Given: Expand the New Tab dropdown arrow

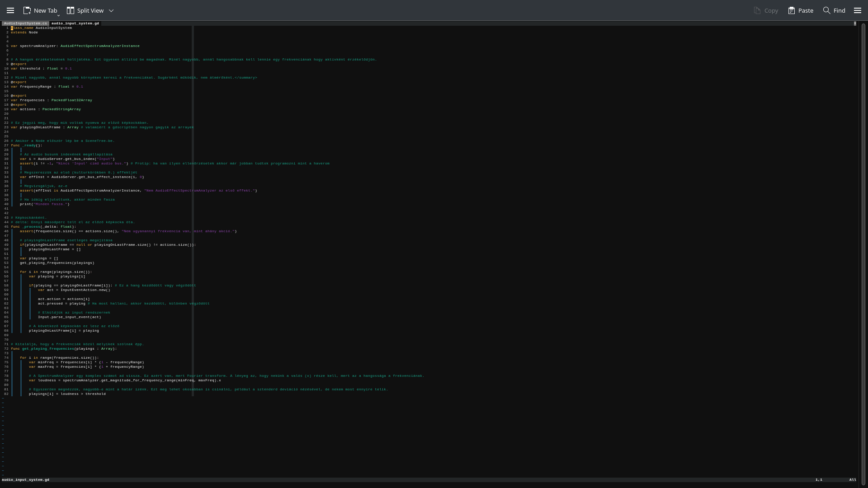Looking at the screenshot, I should pyautogui.click(x=58, y=15).
